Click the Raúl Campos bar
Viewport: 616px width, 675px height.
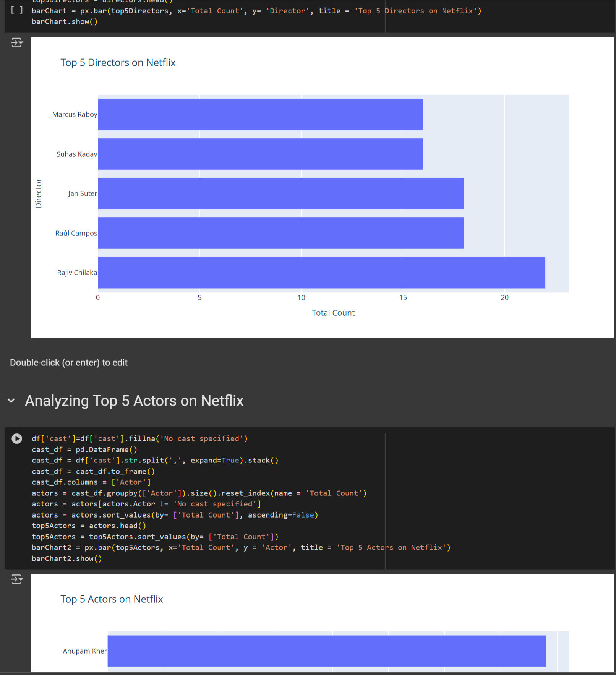280,233
